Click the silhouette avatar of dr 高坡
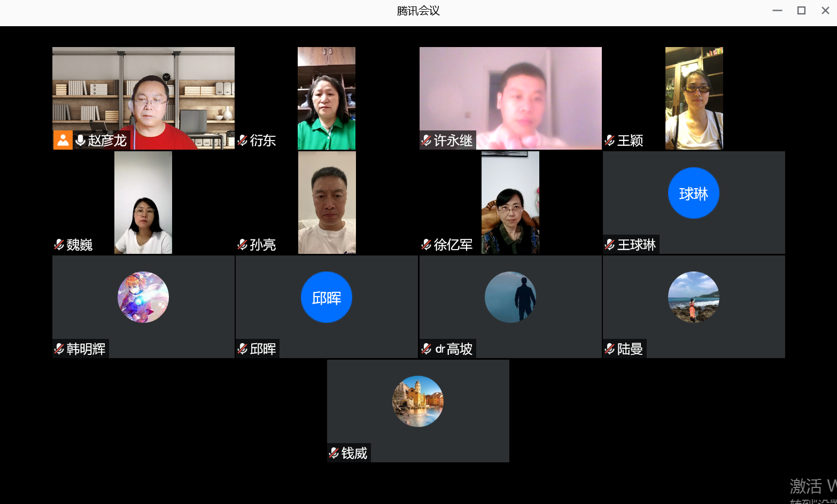 point(510,297)
